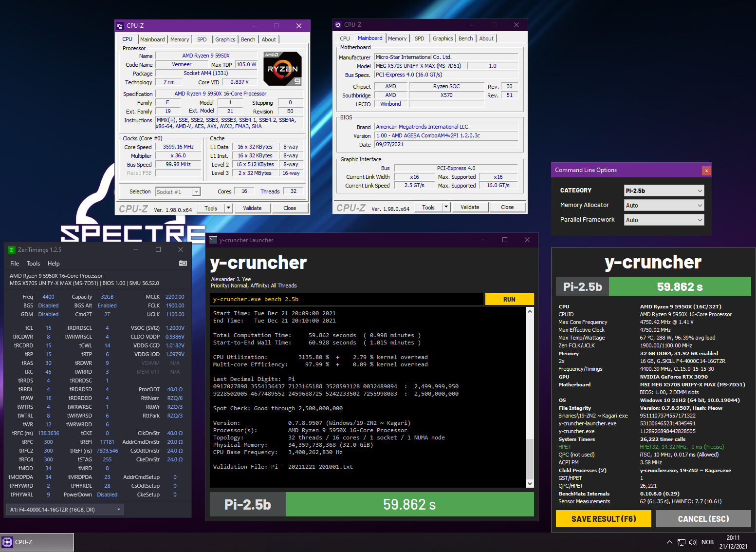756x552 pixels.
Task: Open the A1 memory module dropdown
Action: (65, 510)
